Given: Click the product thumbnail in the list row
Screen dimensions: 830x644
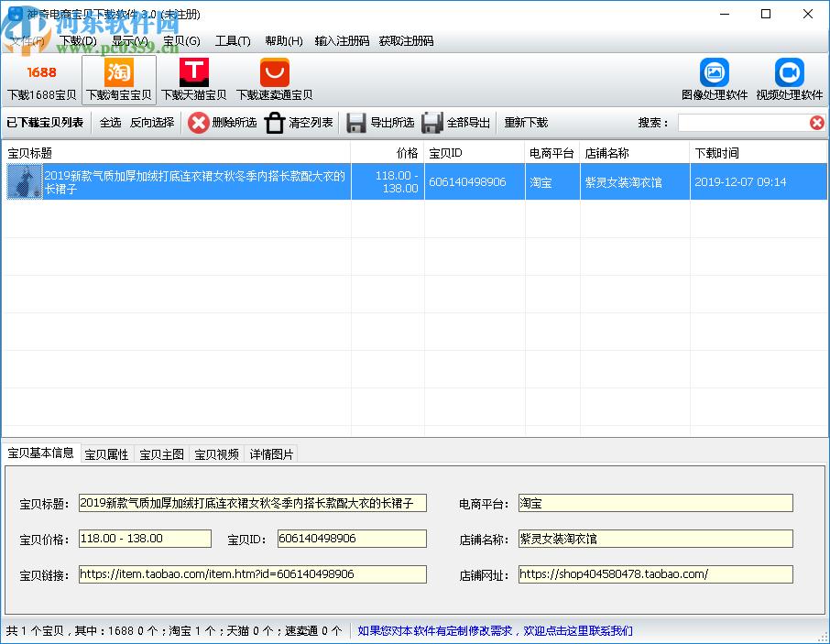Looking at the screenshot, I should coord(25,182).
